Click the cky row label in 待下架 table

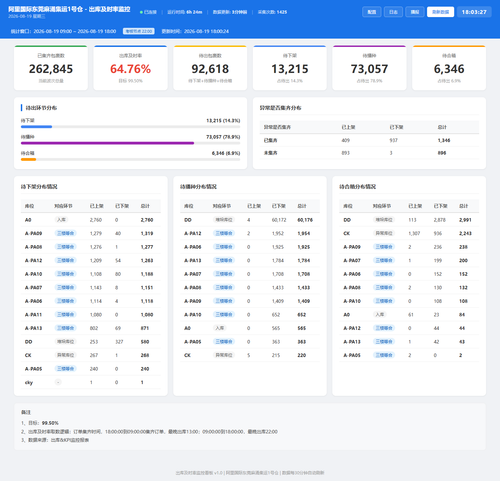click(29, 382)
